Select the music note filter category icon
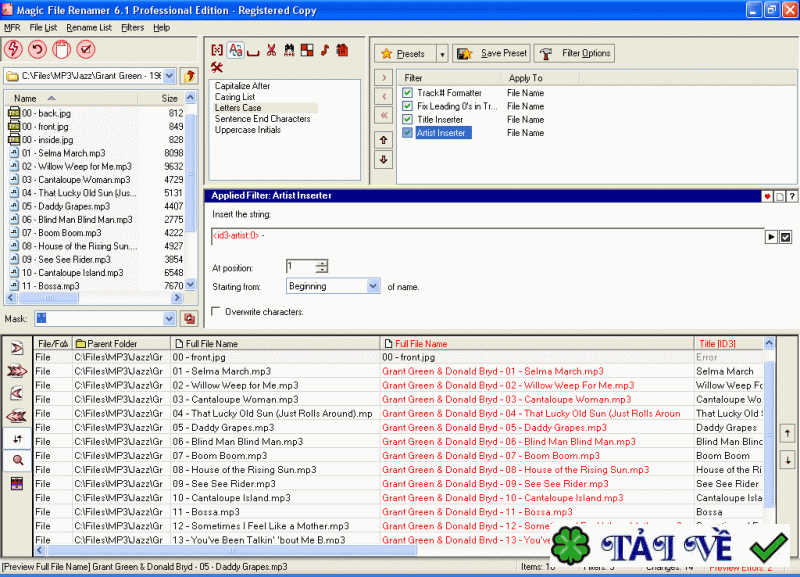Image resolution: width=800 pixels, height=577 pixels. point(325,50)
